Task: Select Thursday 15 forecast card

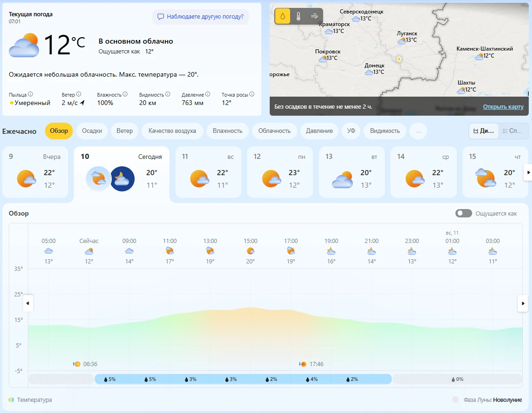Action: pyautogui.click(x=495, y=172)
